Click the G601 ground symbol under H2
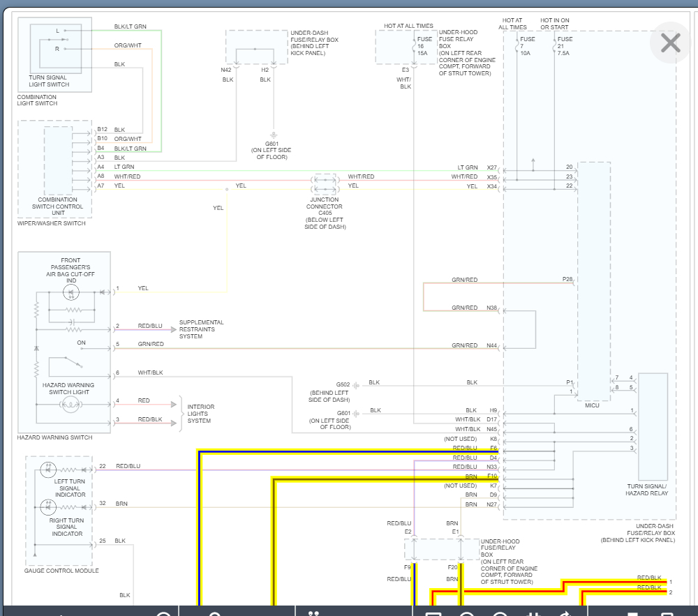This screenshot has width=698, height=616. click(x=274, y=135)
